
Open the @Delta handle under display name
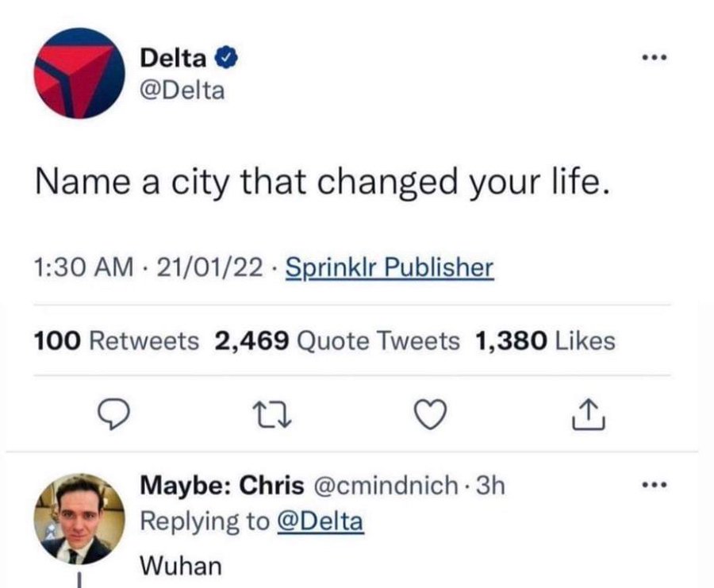(182, 90)
